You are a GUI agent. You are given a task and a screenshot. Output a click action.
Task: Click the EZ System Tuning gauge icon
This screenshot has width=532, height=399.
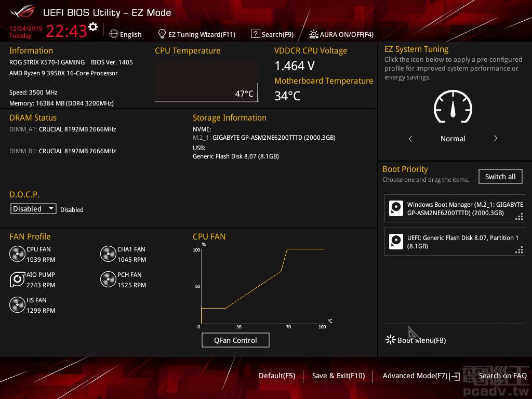click(453, 107)
